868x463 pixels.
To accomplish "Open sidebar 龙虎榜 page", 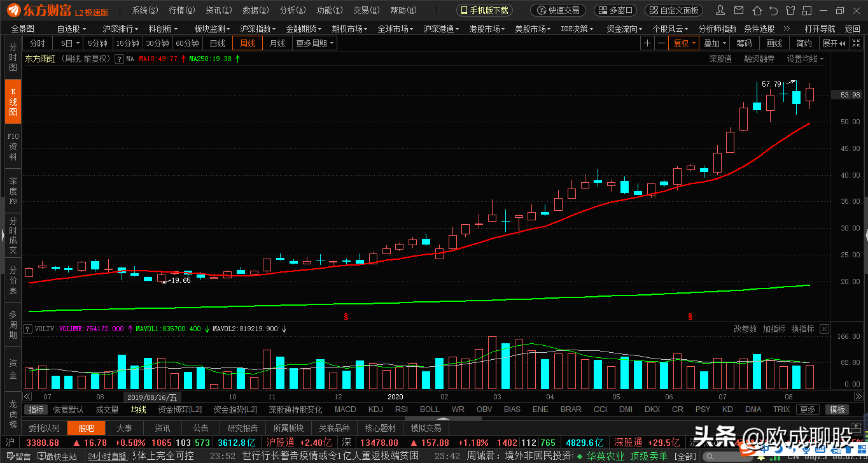I will pyautogui.click(x=13, y=414).
